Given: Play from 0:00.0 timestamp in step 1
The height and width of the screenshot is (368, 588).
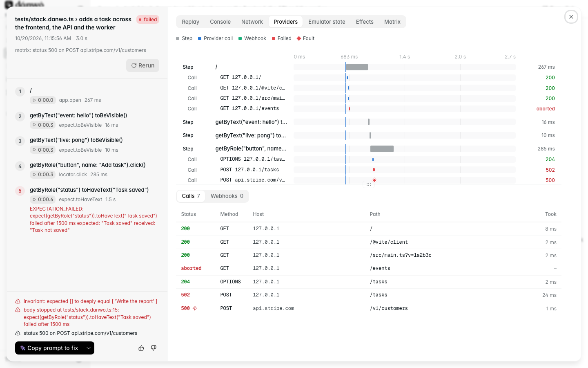Looking at the screenshot, I should tap(43, 100).
